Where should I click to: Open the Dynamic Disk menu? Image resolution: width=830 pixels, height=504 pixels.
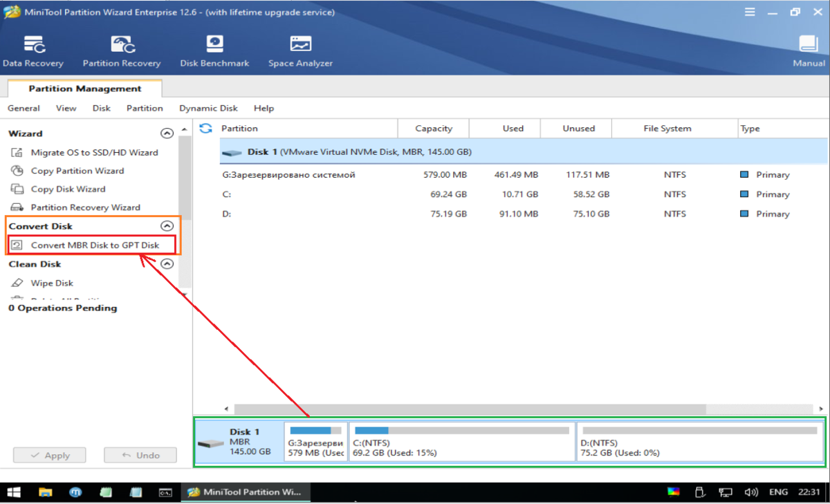[x=208, y=108]
